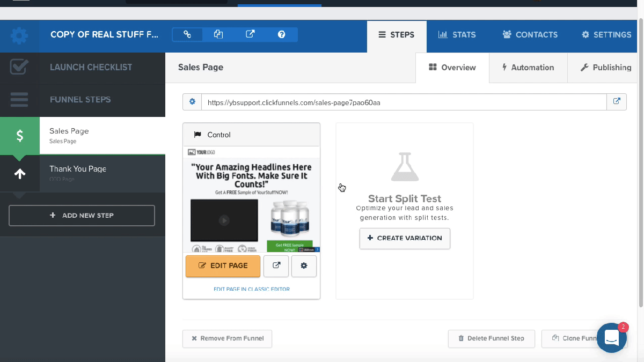
Task: Open URL settings with the gear icon
Action: tap(192, 101)
